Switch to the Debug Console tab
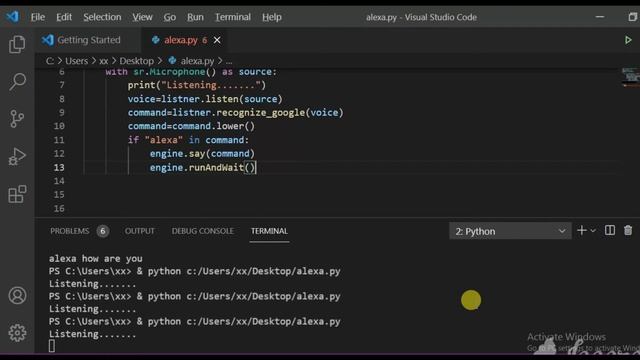640x360 pixels. 202,231
